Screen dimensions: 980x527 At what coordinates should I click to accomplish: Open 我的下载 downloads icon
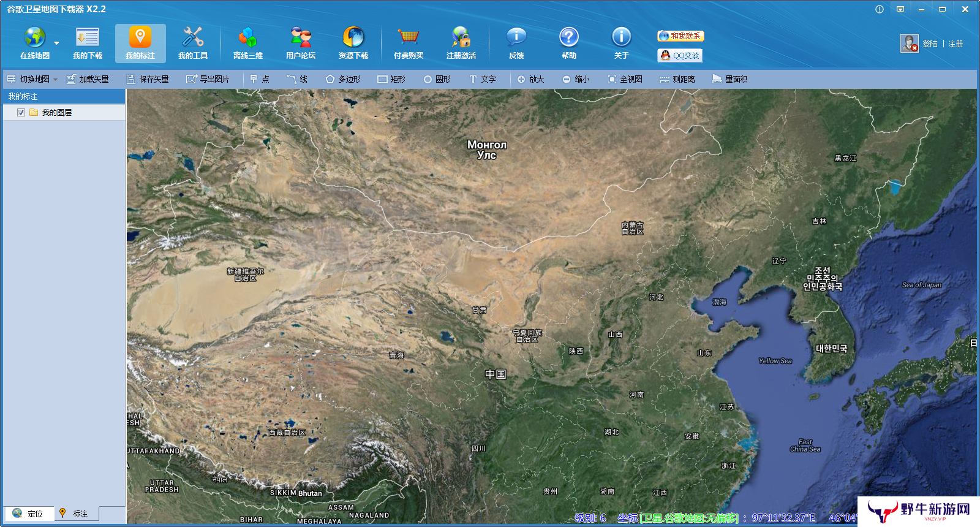[x=88, y=37]
